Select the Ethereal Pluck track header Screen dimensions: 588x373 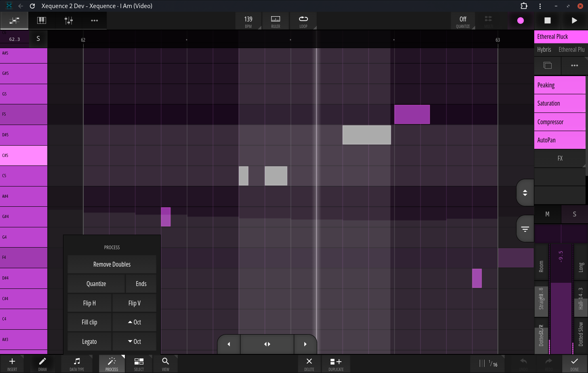pyautogui.click(x=561, y=36)
